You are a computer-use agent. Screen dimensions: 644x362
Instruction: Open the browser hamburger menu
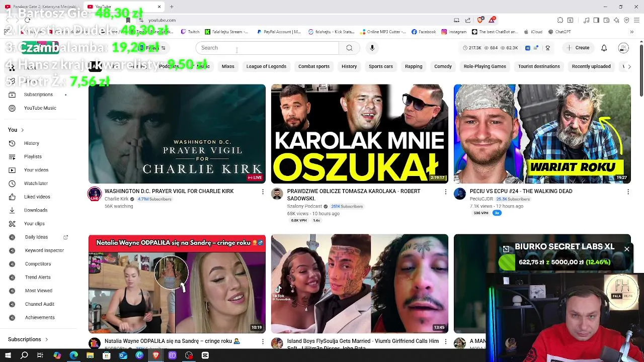(x=636, y=20)
